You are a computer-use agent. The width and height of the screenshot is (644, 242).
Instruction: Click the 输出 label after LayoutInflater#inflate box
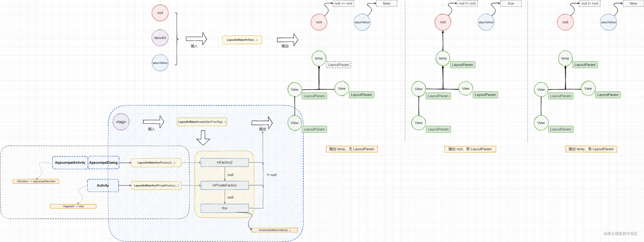[x=285, y=46]
